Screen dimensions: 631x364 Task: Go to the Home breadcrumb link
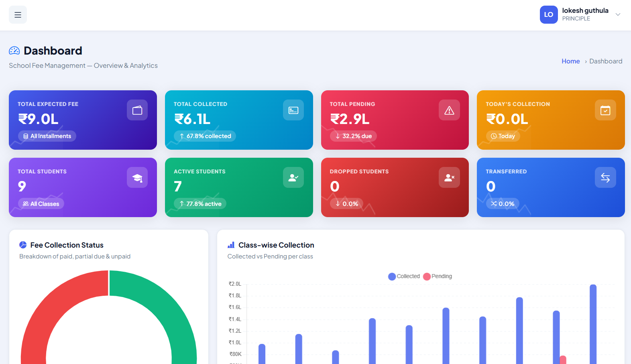point(570,61)
